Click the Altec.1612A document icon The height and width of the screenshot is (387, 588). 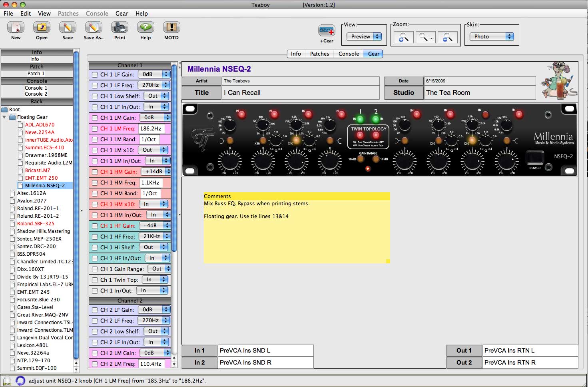(13, 193)
